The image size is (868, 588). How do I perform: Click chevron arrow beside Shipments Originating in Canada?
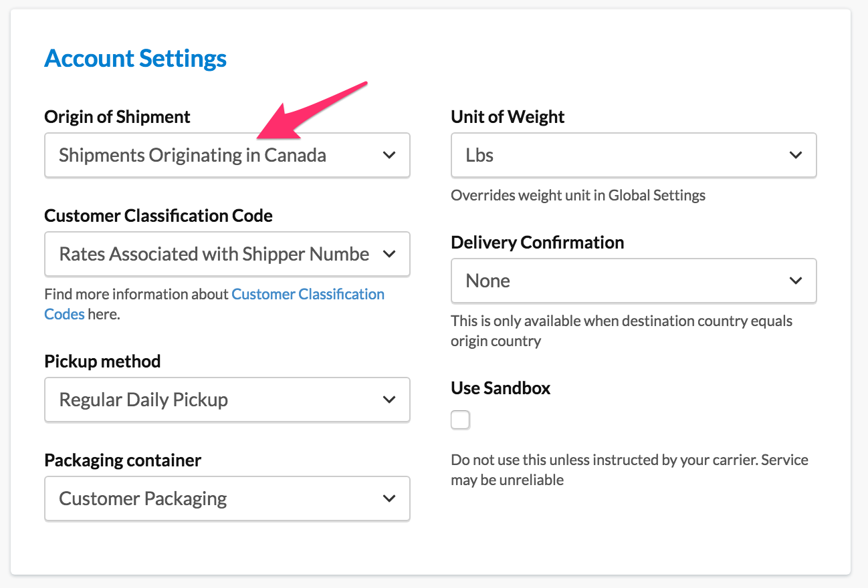pos(389,155)
